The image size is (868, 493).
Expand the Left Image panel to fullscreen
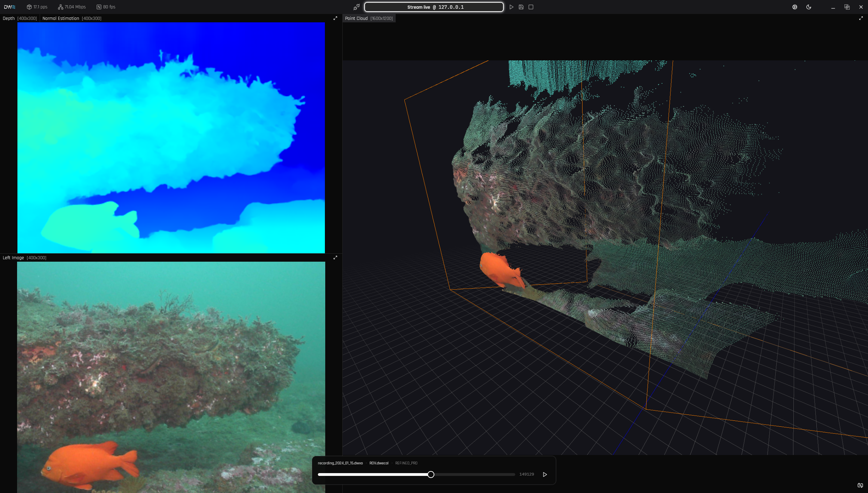(x=335, y=257)
